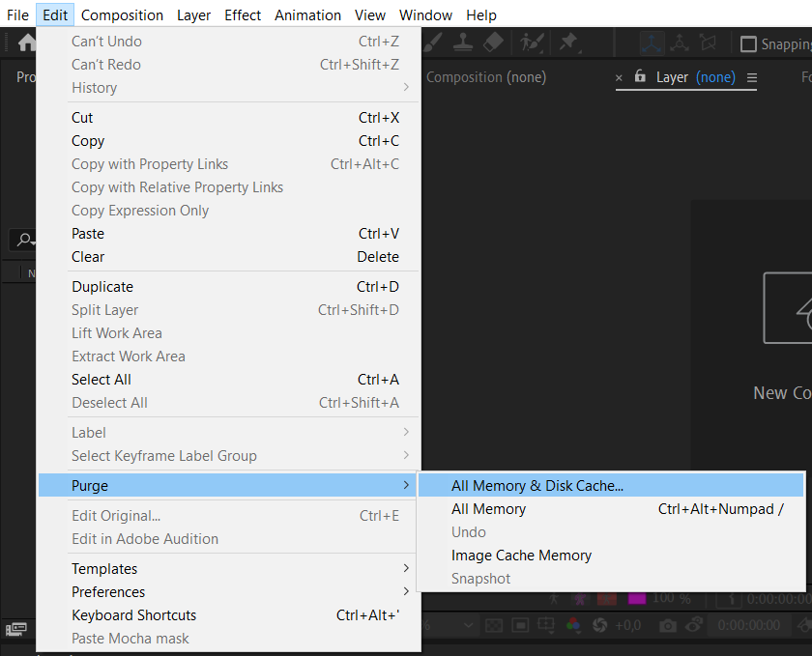Open the Layer panel menu icon

click(752, 77)
